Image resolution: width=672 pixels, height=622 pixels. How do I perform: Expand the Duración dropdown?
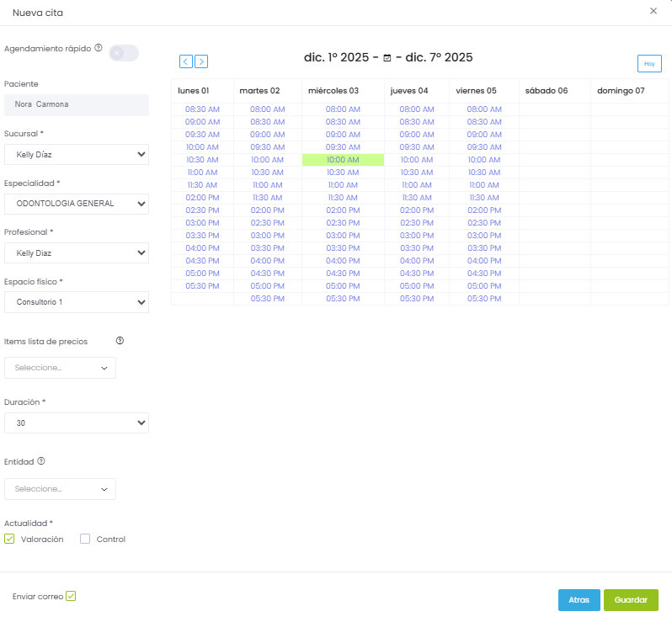(77, 423)
